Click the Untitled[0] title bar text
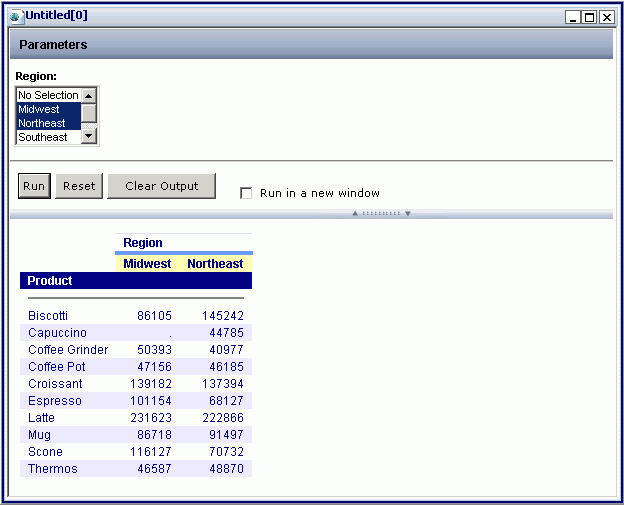Image resolution: width=624 pixels, height=505 pixels. point(57,16)
